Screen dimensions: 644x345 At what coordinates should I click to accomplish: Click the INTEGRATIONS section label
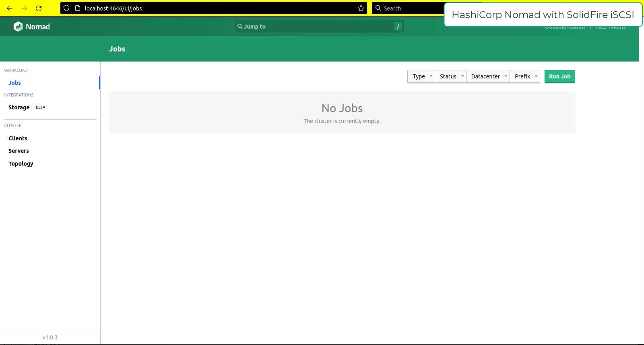[19, 95]
